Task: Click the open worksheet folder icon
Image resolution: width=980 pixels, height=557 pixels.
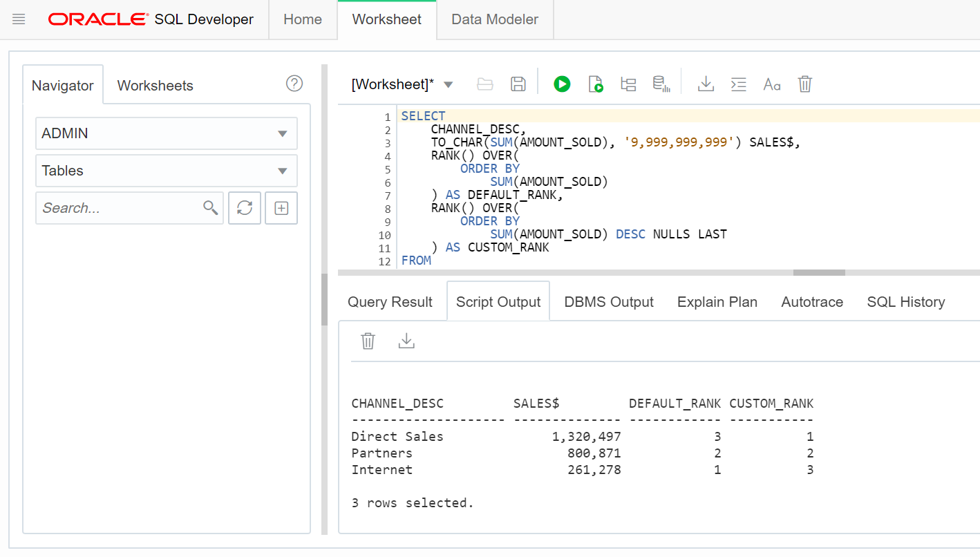Action: coord(485,84)
